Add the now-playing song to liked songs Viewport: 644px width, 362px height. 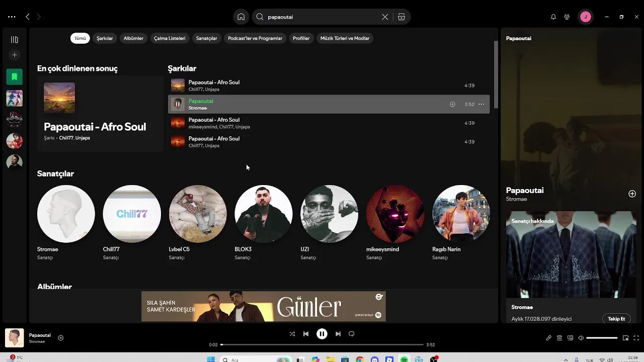[60, 338]
